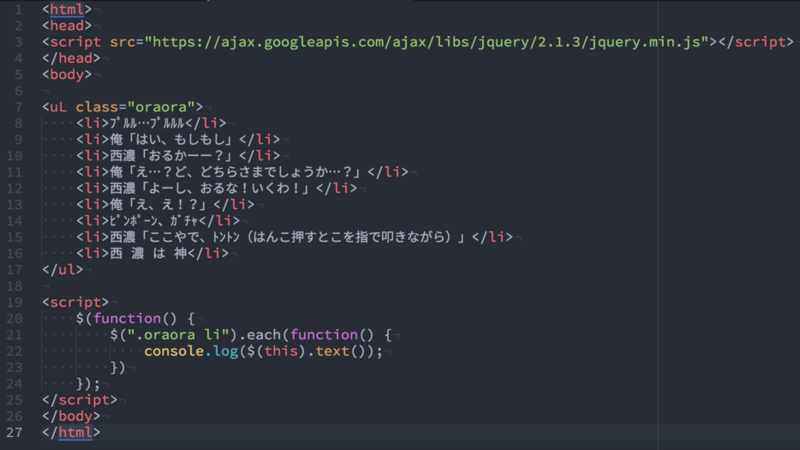Click console.log on line 22
800x450 pixels.
coord(191,352)
